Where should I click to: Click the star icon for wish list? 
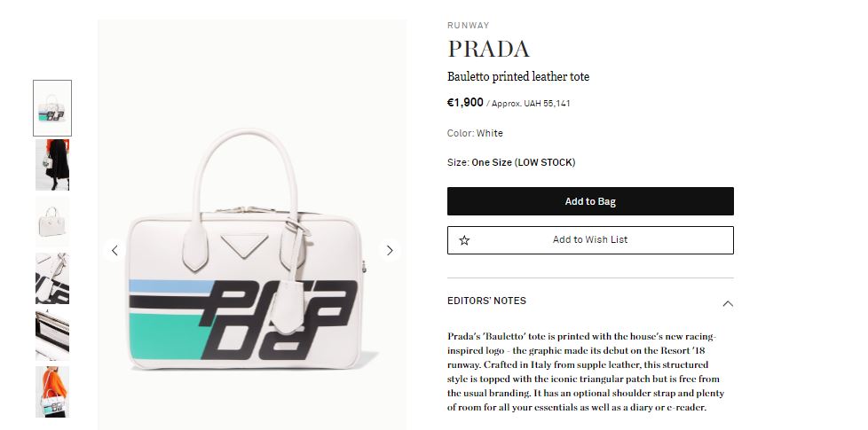click(x=464, y=240)
